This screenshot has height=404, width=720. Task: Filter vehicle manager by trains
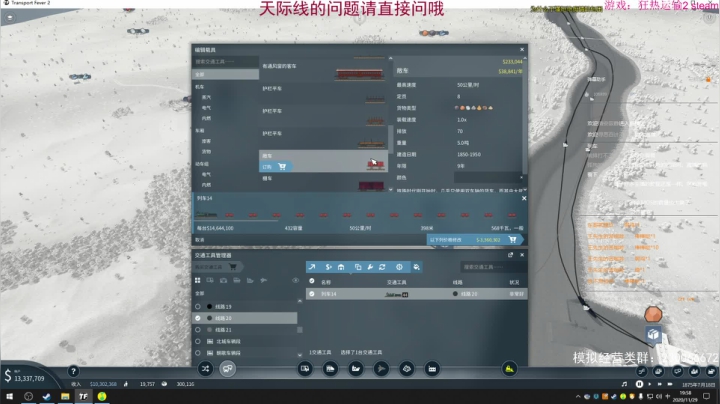tap(236, 280)
